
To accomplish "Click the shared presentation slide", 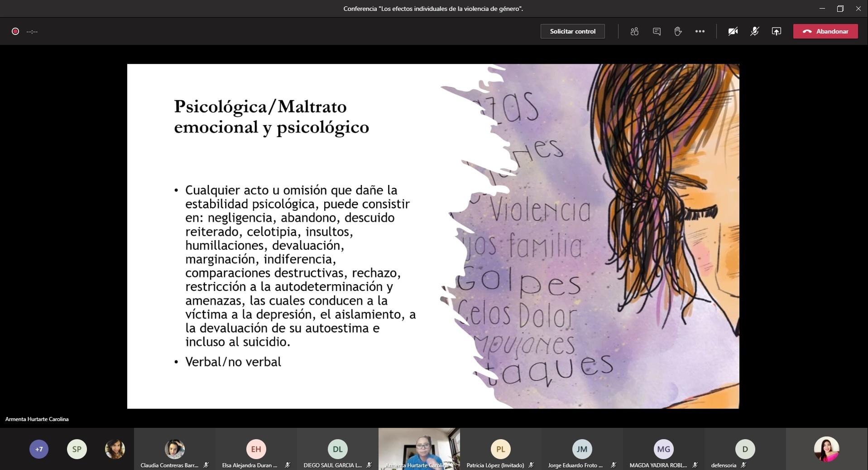I will [433, 236].
